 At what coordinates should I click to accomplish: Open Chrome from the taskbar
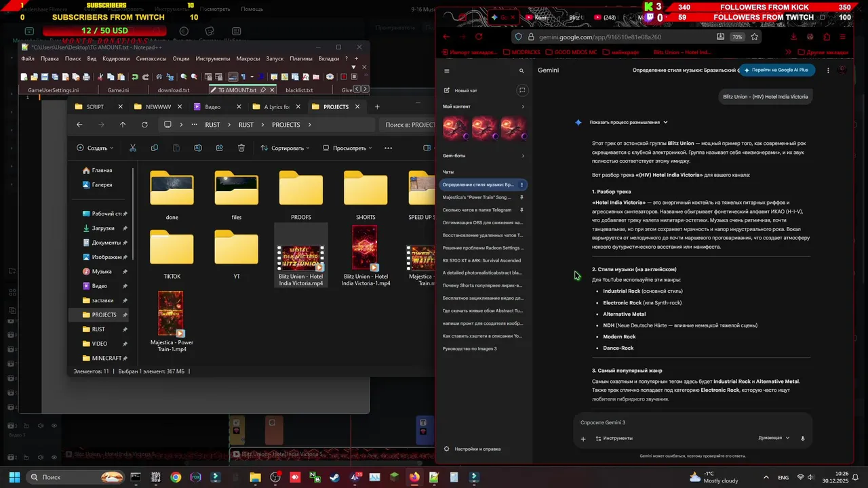point(176,477)
